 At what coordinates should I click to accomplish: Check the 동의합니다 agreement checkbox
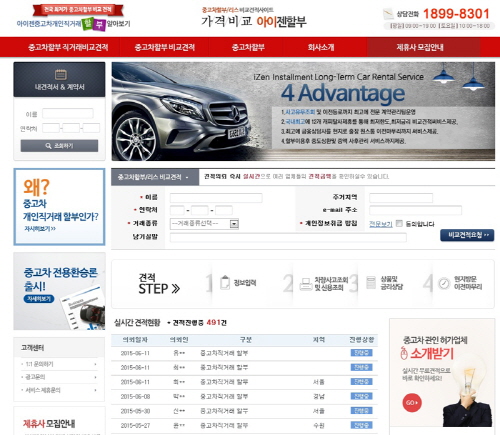tap(399, 223)
